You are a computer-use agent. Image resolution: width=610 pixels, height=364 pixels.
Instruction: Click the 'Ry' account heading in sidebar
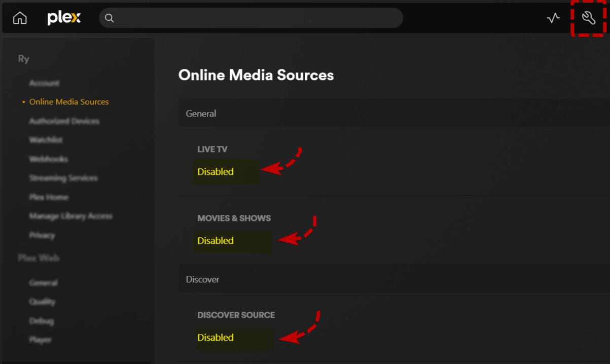point(23,59)
